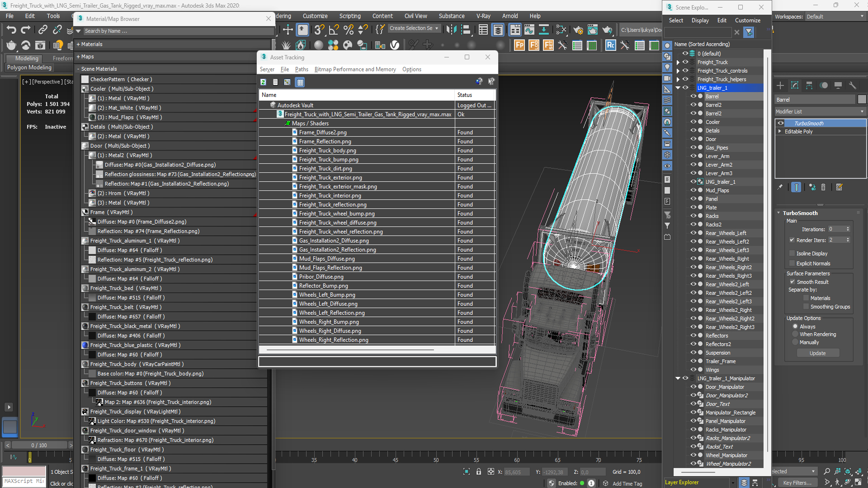
Task: Pin the modifier stack
Action: click(780, 187)
